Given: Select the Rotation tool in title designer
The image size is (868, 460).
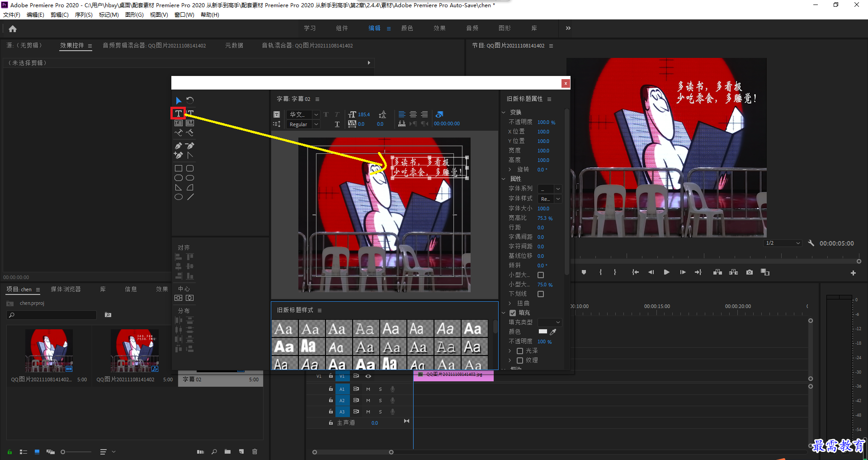Looking at the screenshot, I should [190, 100].
